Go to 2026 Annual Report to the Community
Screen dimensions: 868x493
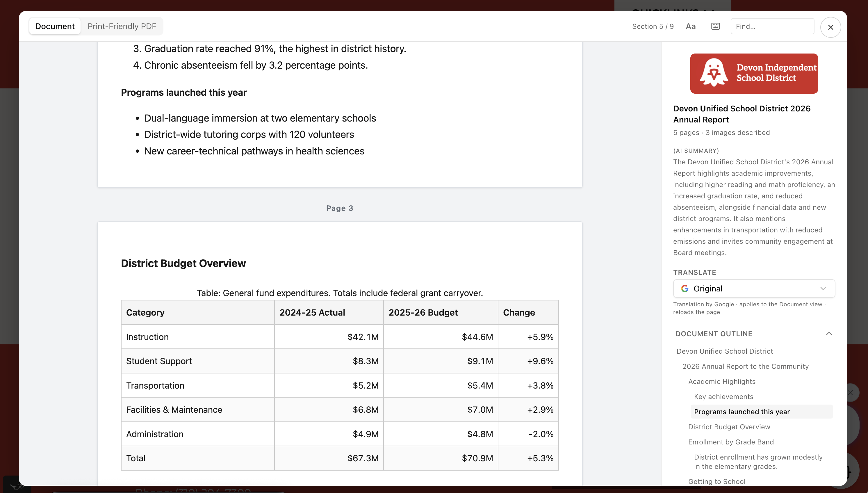[746, 366]
